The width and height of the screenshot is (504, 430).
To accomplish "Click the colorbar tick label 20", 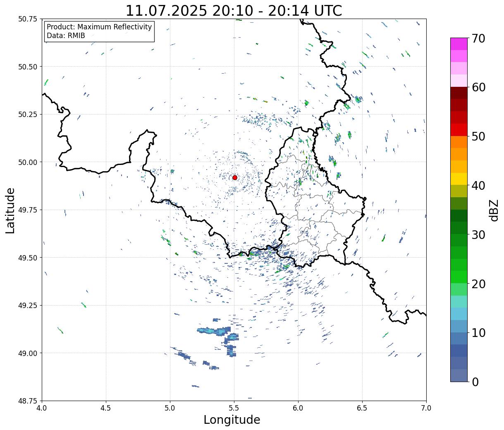I will pos(478,284).
